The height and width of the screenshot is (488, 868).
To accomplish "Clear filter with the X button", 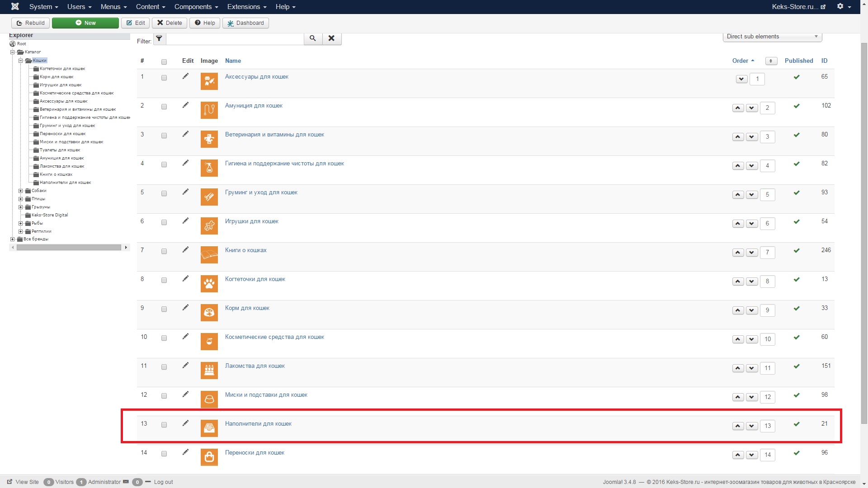I will (x=331, y=38).
